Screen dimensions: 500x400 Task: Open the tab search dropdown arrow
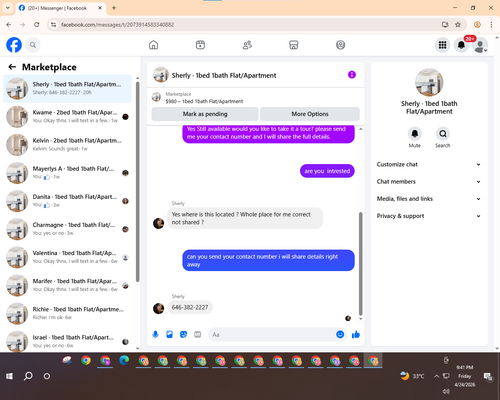[x=8, y=8]
